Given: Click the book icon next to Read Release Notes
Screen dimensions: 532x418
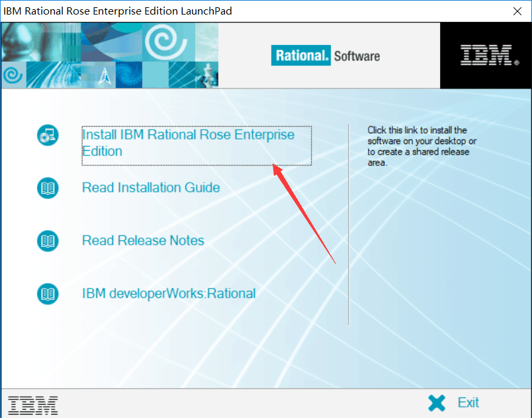Looking at the screenshot, I should [47, 241].
